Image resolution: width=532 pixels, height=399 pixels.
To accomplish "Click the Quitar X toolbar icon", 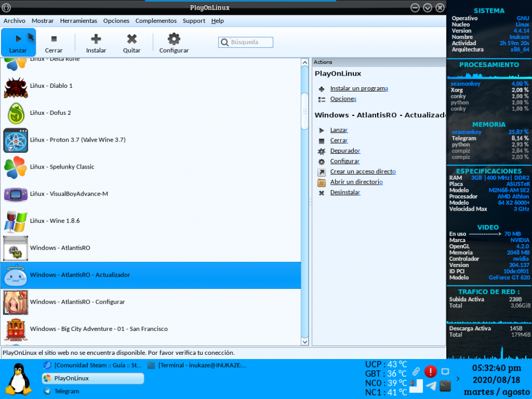I will coord(131,39).
